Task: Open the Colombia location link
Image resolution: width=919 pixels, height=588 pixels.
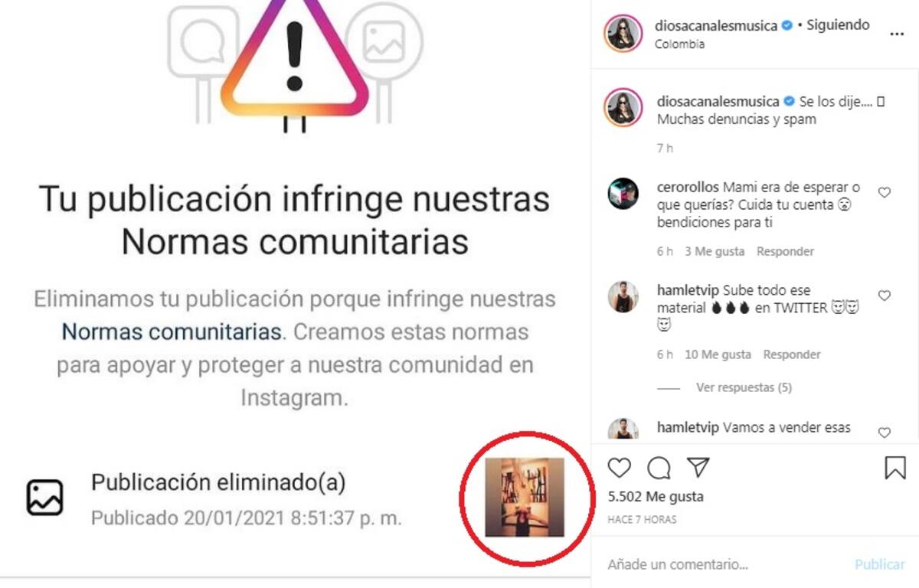Action: click(680, 44)
